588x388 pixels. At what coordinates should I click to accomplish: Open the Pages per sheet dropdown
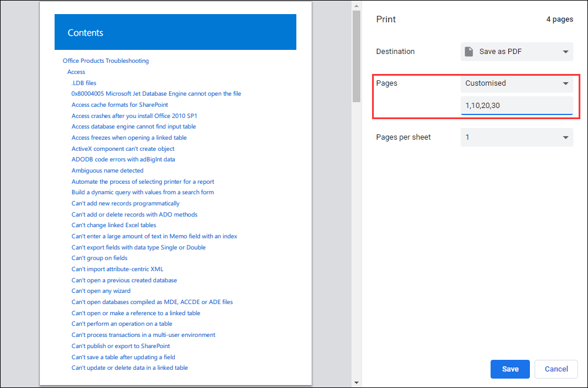516,136
